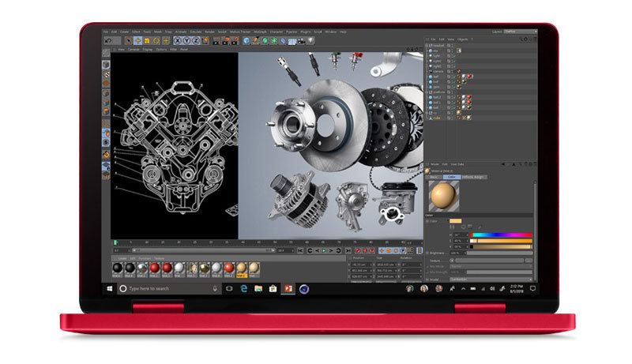Click the coordinate system icon beside Z
The width and height of the screenshot is (632, 364).
pos(205,41)
